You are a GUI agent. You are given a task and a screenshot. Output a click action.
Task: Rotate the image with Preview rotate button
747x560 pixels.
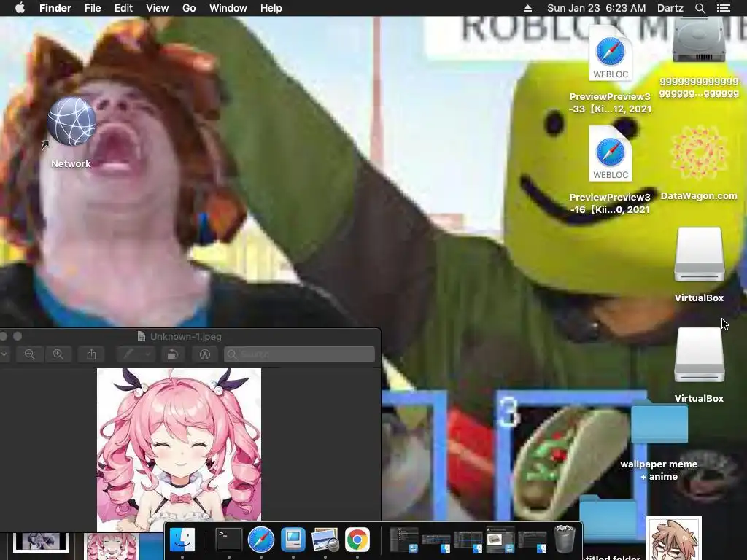(x=172, y=354)
